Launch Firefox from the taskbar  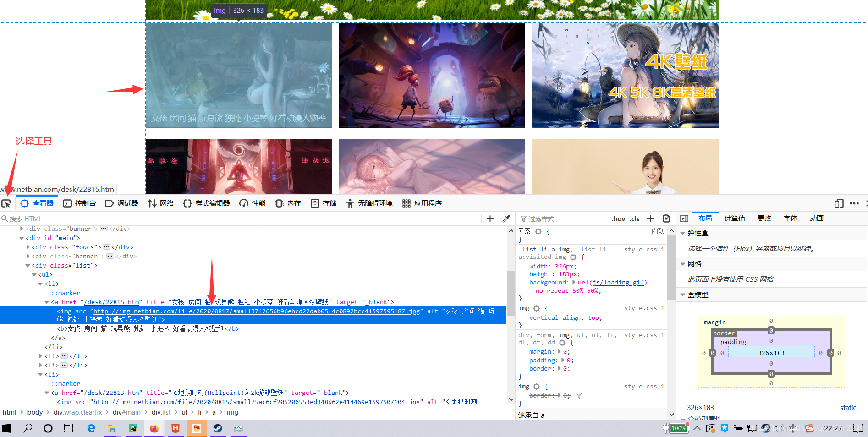(x=154, y=429)
